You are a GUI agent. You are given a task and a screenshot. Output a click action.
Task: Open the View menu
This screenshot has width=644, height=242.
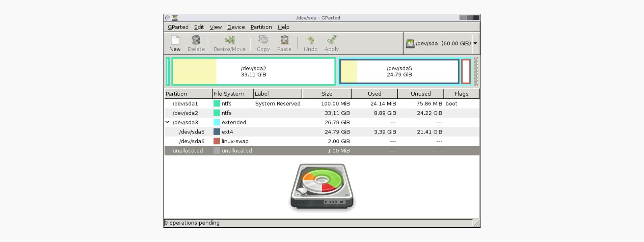(x=216, y=27)
